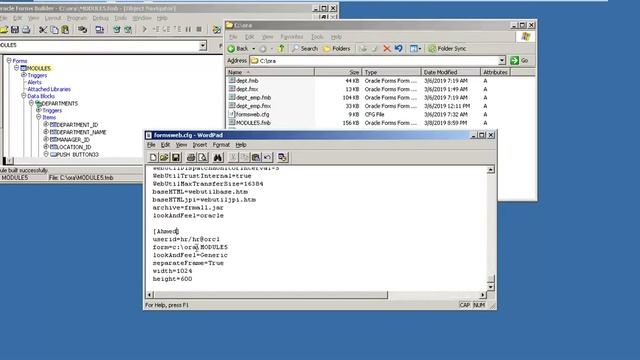640x360 pixels.
Task: Click the Print icon in Forms Builder toolbar
Action: click(26, 29)
